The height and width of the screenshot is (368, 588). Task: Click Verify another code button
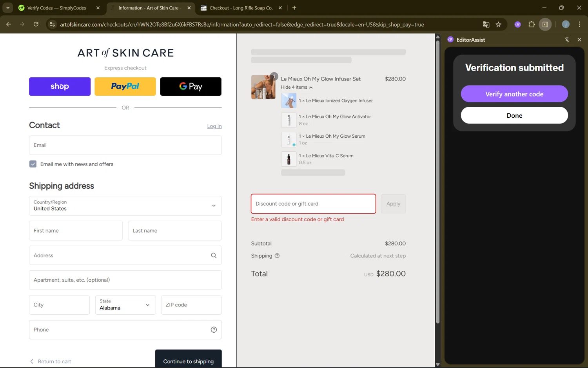click(x=514, y=94)
